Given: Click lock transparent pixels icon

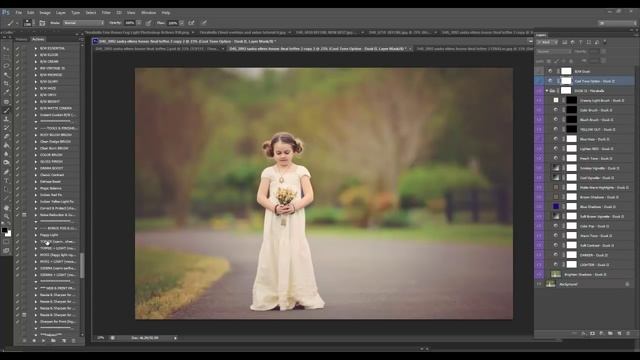Looking at the screenshot, I should pos(549,61).
